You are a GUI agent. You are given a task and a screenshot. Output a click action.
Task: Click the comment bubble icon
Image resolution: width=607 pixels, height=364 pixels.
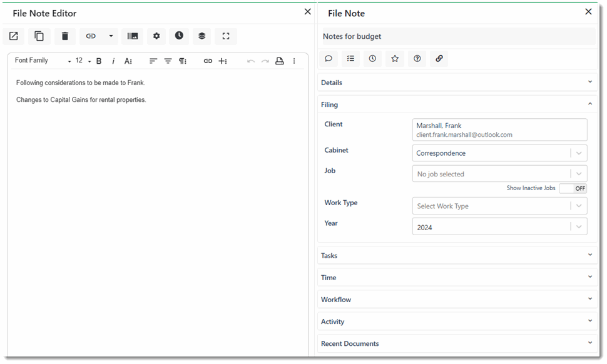click(329, 59)
